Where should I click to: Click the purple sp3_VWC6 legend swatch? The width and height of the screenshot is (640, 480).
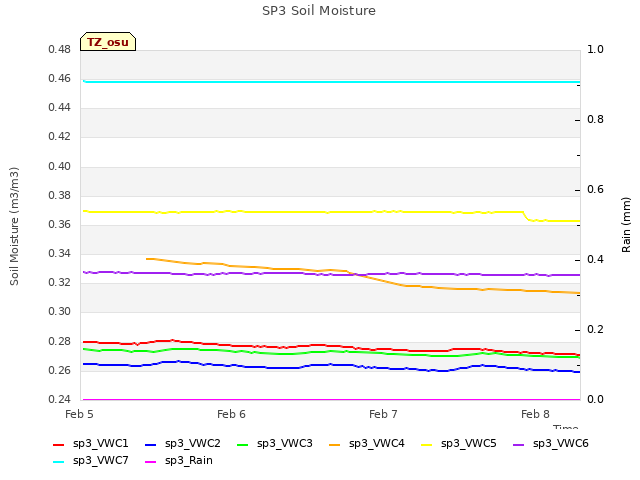518,444
